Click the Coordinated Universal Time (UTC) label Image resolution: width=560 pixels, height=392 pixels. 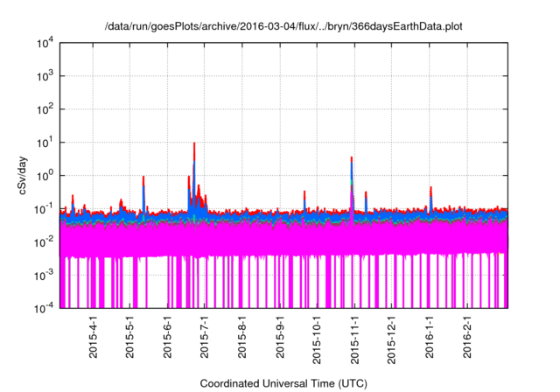pyautogui.click(x=283, y=384)
